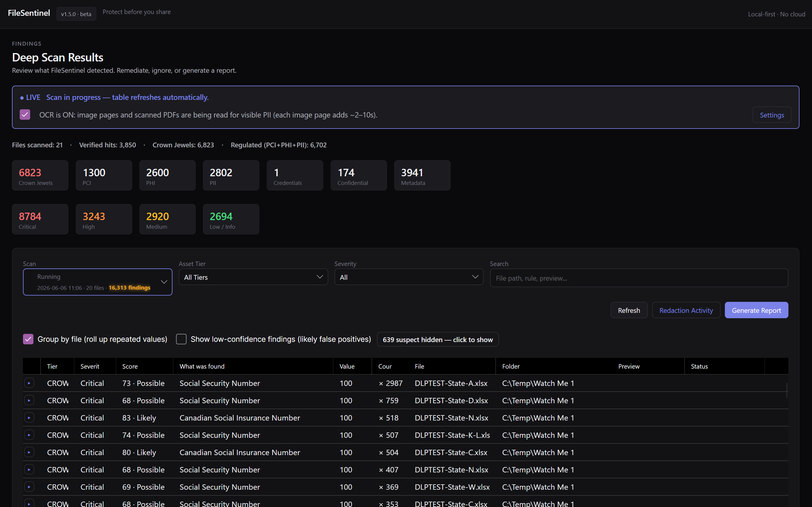Select the Metadata 3941 card

423,175
